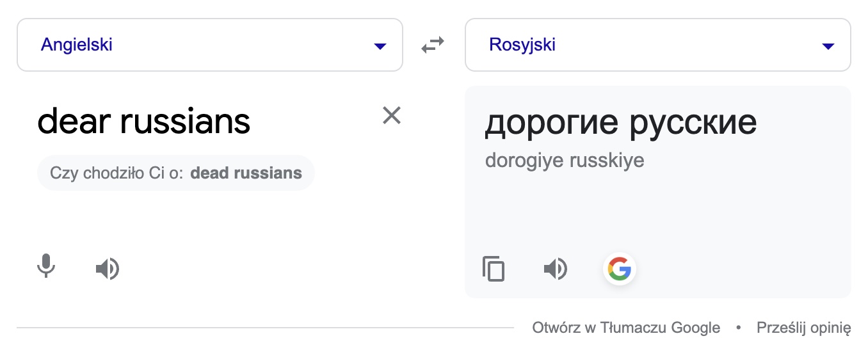868x352 pixels.
Task: Listen to the English source text
Action: point(107,269)
